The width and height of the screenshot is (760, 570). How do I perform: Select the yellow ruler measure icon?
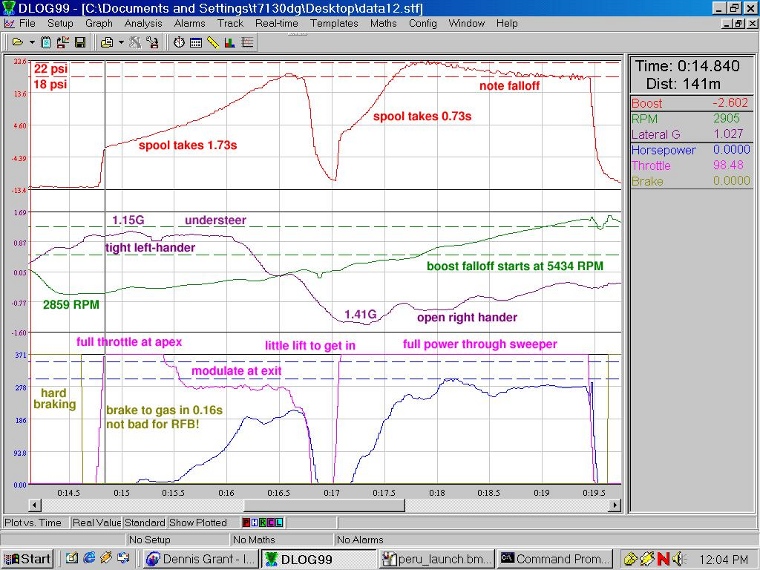pyautogui.click(x=213, y=42)
